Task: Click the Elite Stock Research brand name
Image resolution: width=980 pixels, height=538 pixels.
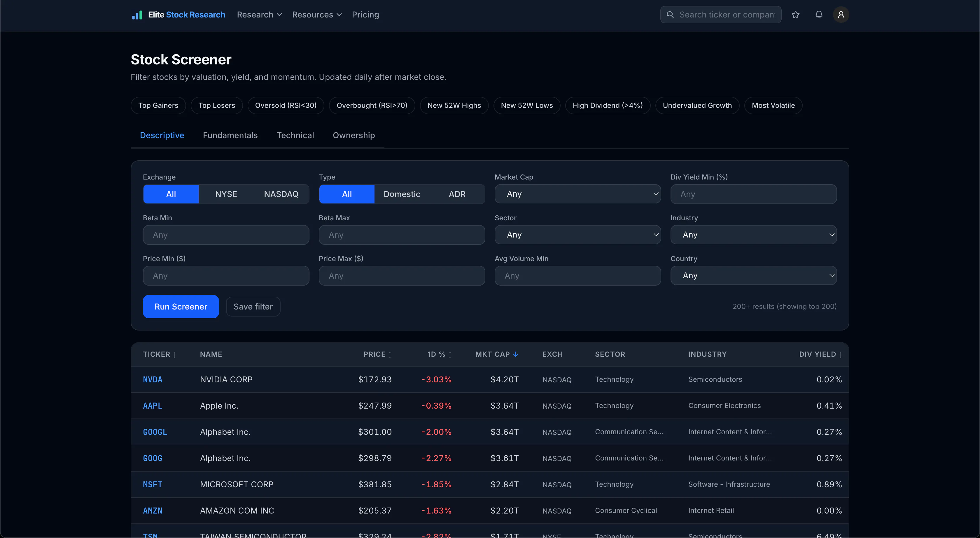Action: pyautogui.click(x=186, y=15)
